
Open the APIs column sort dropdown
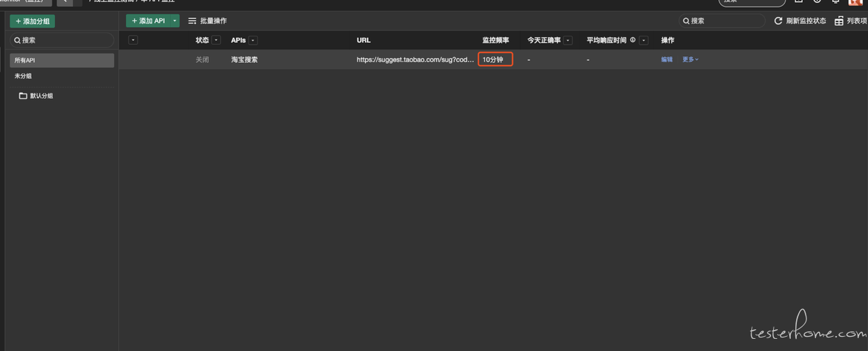point(253,40)
